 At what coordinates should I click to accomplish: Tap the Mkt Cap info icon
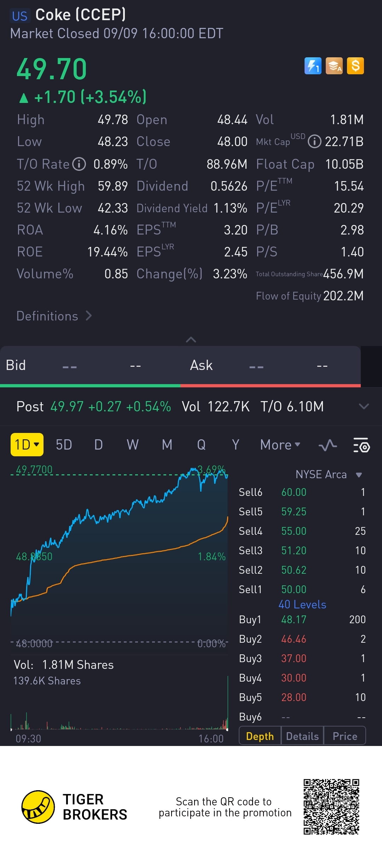click(314, 142)
